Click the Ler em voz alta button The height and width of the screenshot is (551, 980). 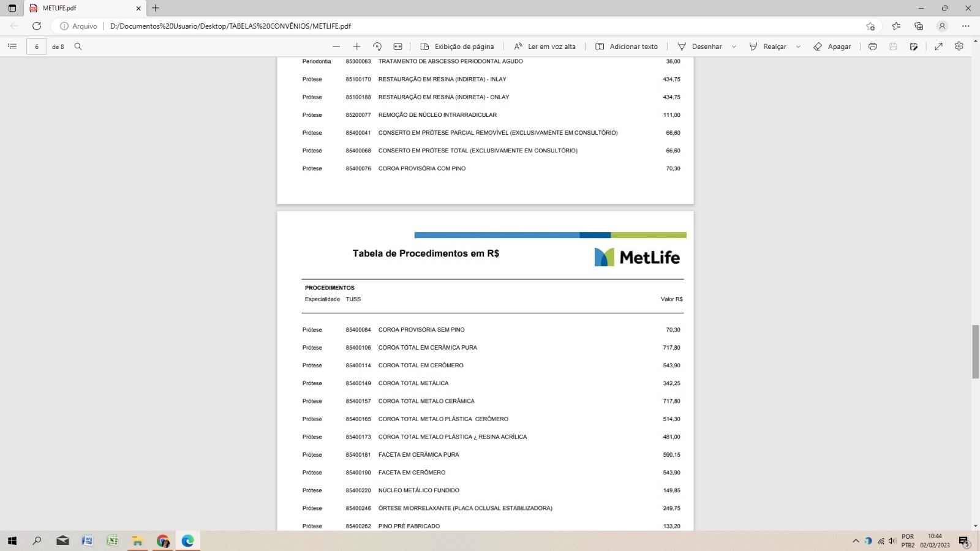point(545,47)
